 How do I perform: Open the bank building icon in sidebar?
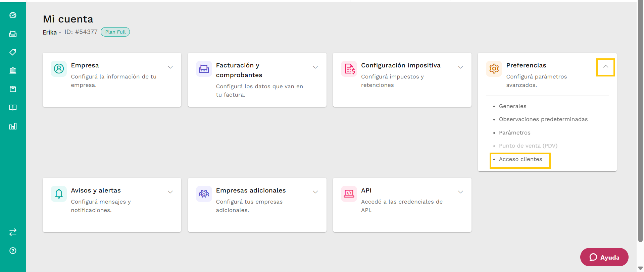click(13, 70)
